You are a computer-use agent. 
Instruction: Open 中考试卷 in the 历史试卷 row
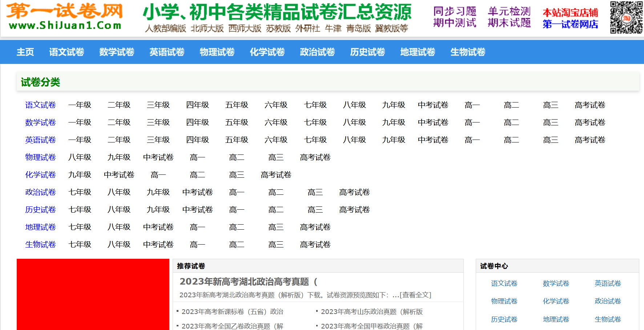[x=197, y=210]
